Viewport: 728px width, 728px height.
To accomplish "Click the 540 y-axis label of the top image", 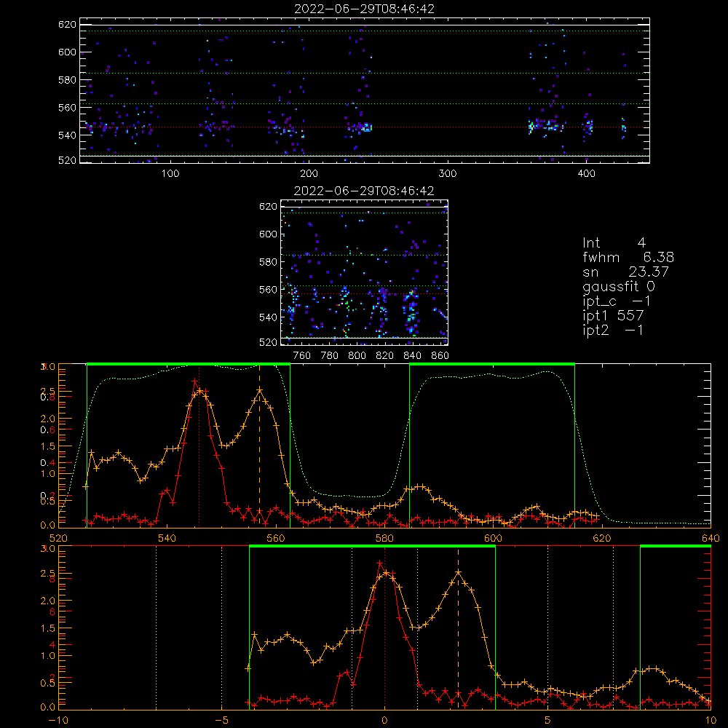I will coord(67,135).
